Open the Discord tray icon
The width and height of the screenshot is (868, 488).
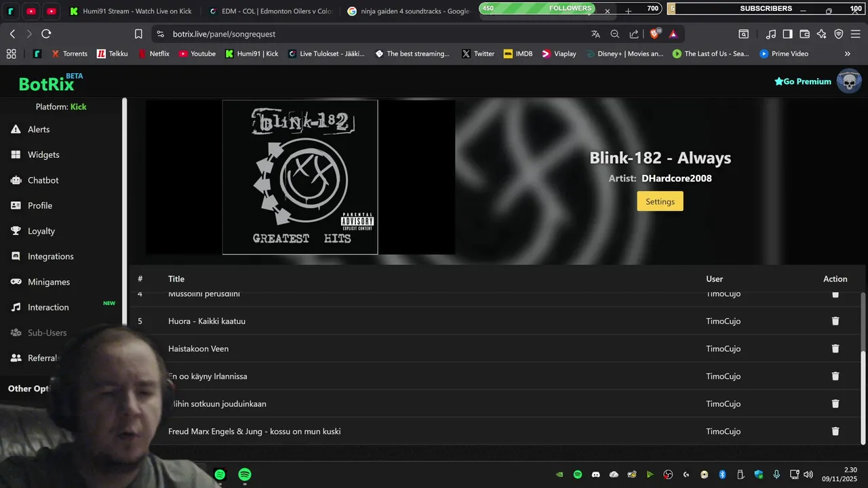(596, 474)
